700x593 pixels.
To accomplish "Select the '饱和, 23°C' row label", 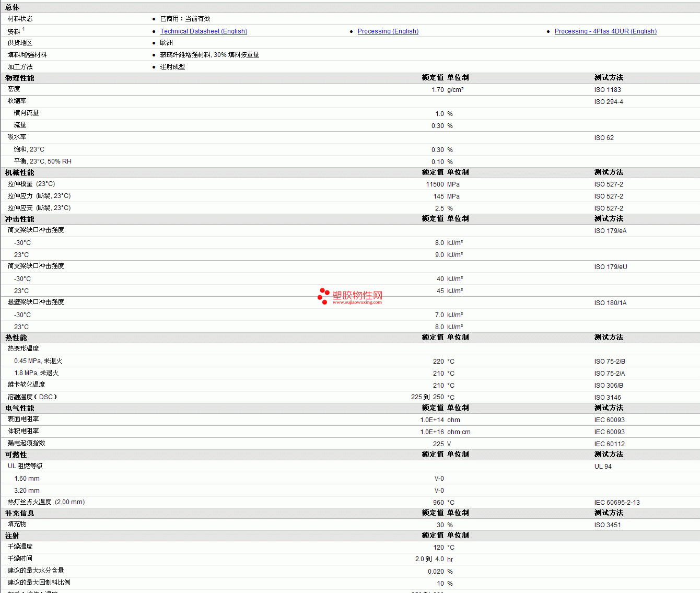I will coord(29,149).
